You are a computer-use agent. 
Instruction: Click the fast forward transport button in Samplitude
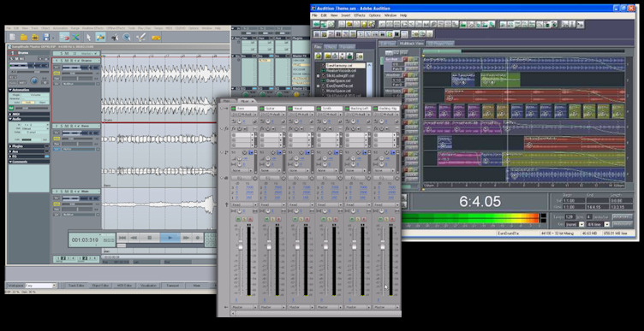point(186,238)
